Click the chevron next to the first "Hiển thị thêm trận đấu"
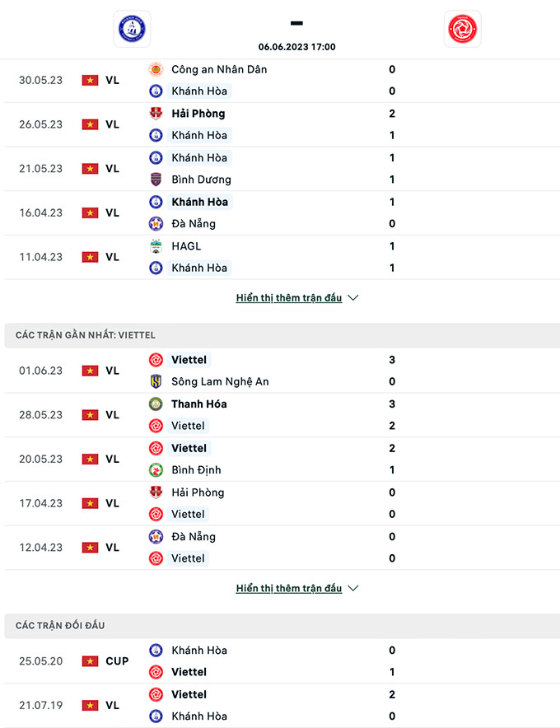560x728 pixels. coord(353,298)
